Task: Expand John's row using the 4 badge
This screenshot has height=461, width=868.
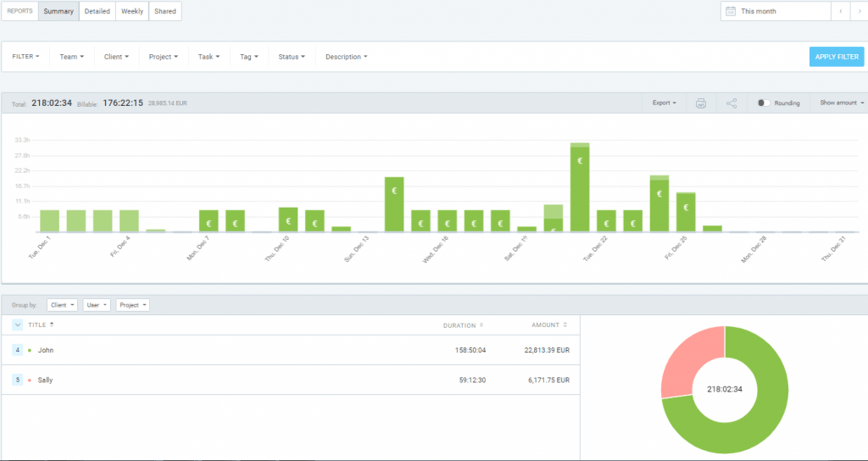Action: tap(18, 350)
